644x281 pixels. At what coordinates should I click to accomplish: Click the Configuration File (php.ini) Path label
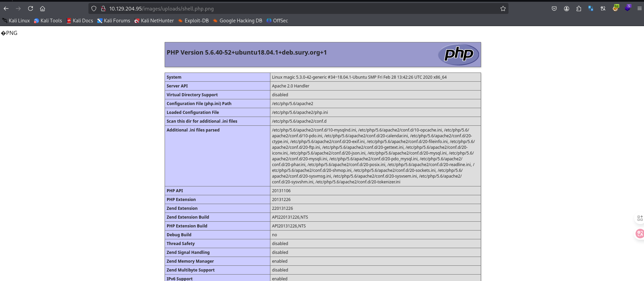[199, 104]
